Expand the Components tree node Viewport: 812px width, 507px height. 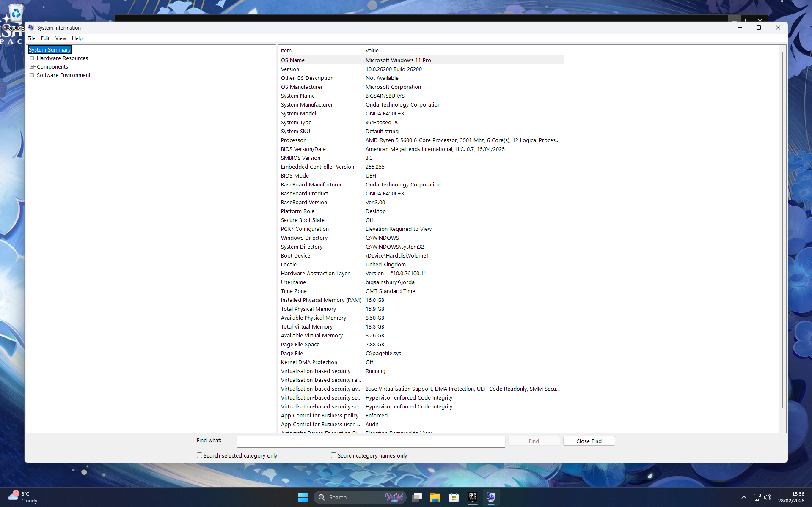pos(32,67)
